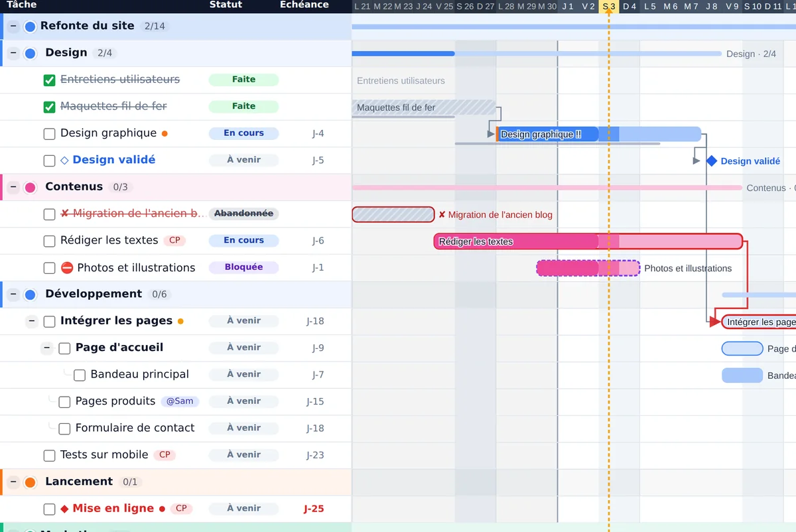Image resolution: width=796 pixels, height=532 pixels.
Task: Click blue color dot of Design group
Action: pyautogui.click(x=30, y=53)
